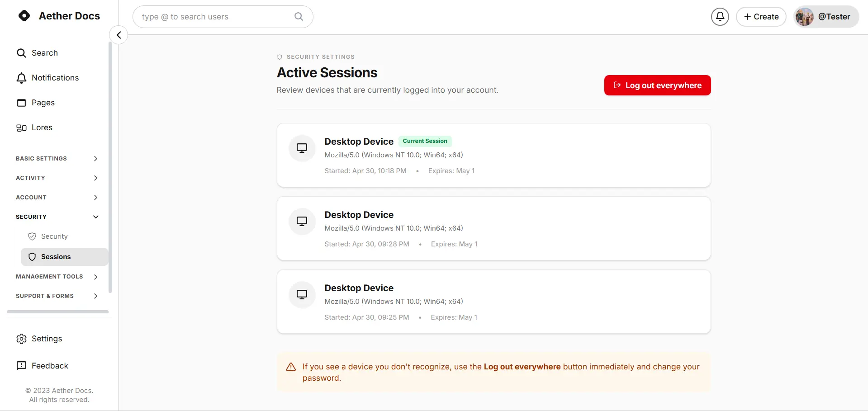Click the Log out everywhere button
This screenshot has height=411, width=868.
pyautogui.click(x=657, y=85)
